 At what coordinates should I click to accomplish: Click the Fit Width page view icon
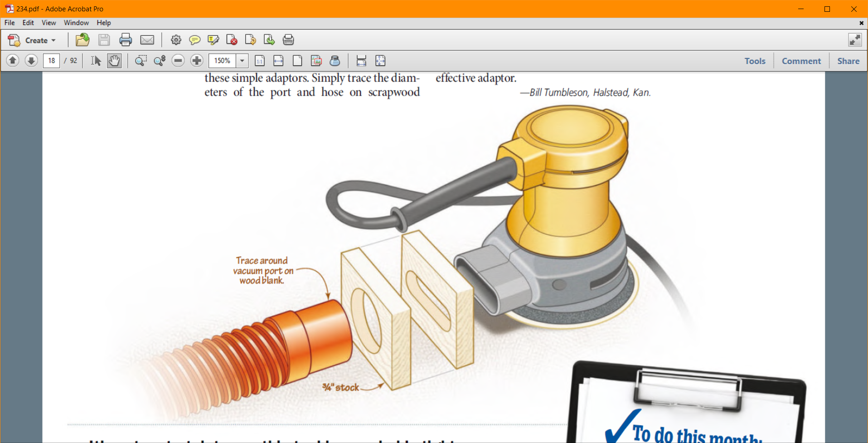click(x=278, y=60)
